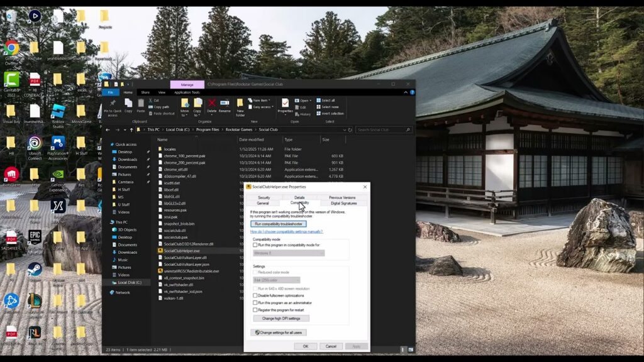Click Run compatibility troubleshooter button
Screen dimensions: 644x362
tap(279, 224)
